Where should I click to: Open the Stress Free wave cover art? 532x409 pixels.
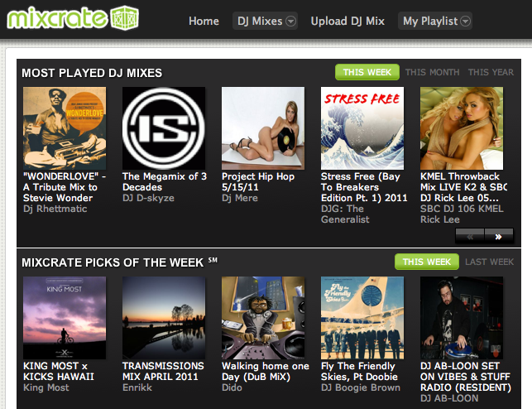click(362, 128)
